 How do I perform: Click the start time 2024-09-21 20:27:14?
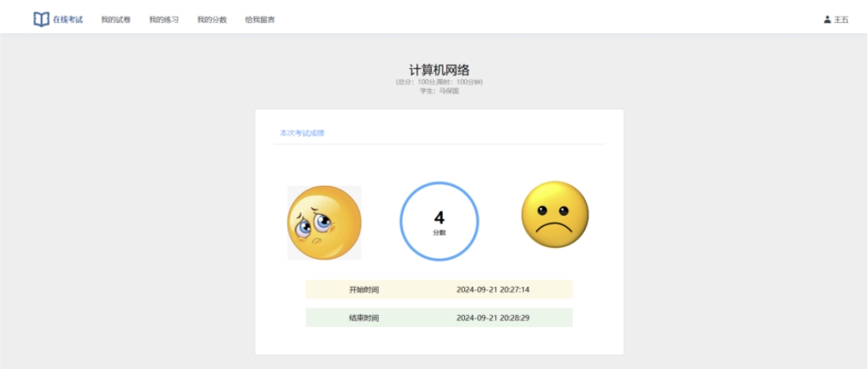tap(493, 289)
